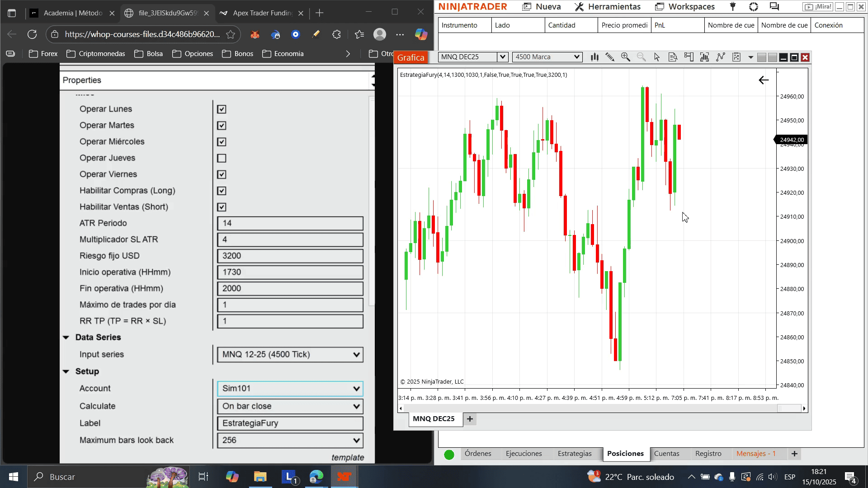
Task: Open the Data Box icon
Action: (673, 57)
